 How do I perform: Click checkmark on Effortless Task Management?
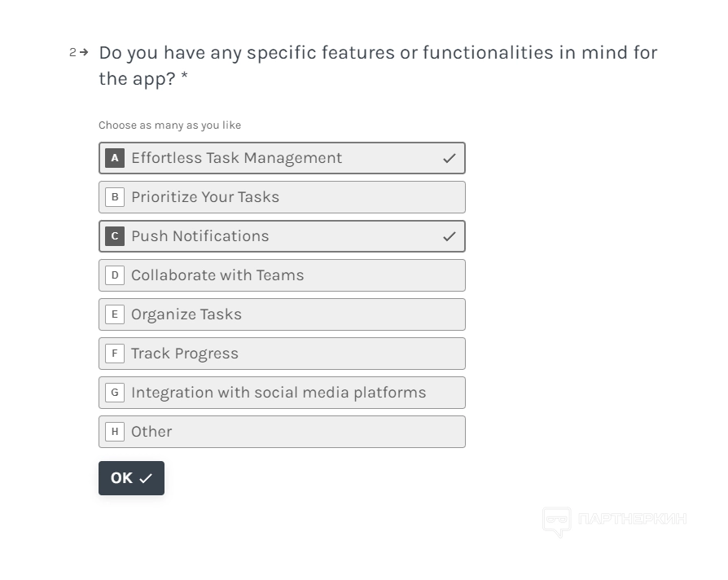coord(450,158)
